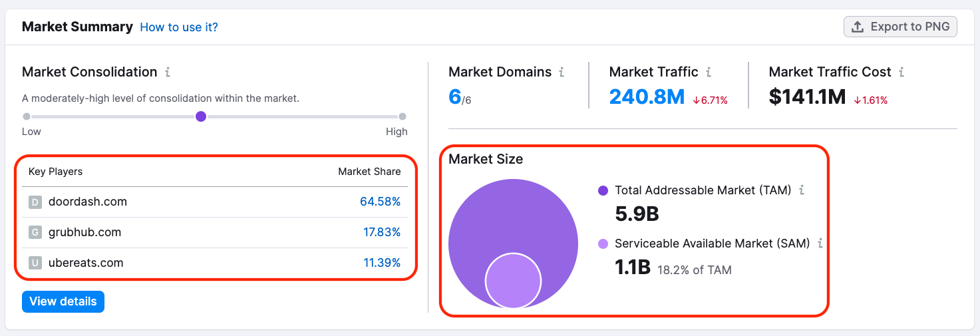Image resolution: width=980 pixels, height=336 pixels.
Task: Click the Key Players column header
Action: (x=56, y=172)
